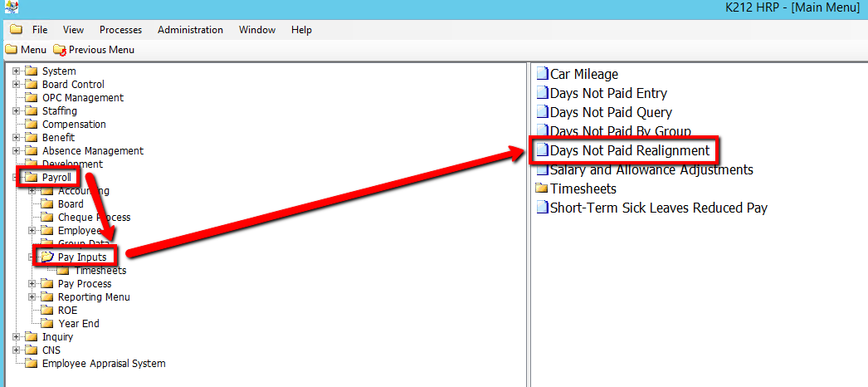Image resolution: width=868 pixels, height=387 pixels.
Task: Click the Short-Term Sick Leaves Reduced Pay icon
Action: point(543,208)
